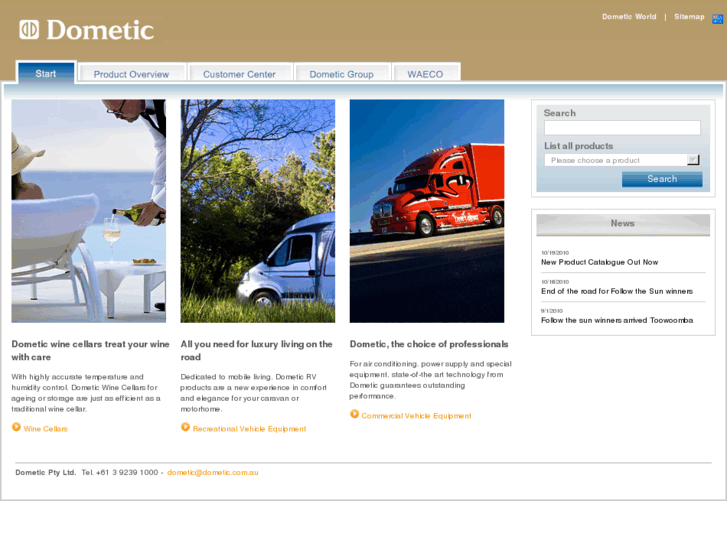Open the Sitemap link

[689, 17]
